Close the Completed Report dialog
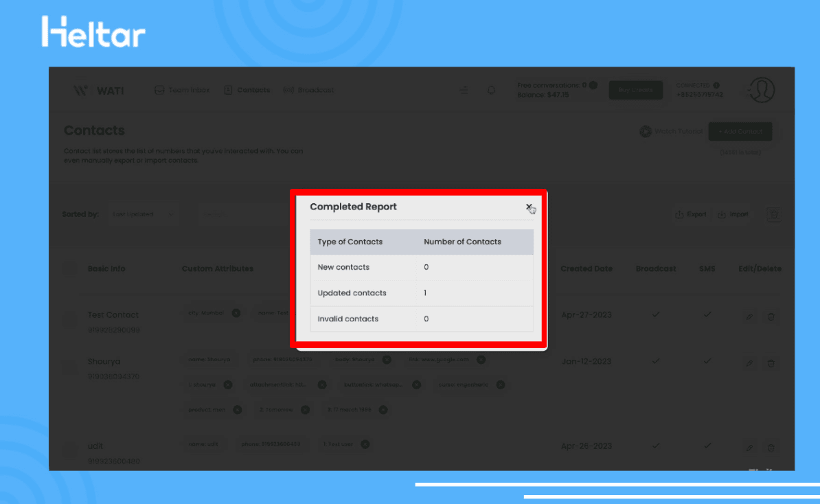820x504 pixels. (528, 207)
